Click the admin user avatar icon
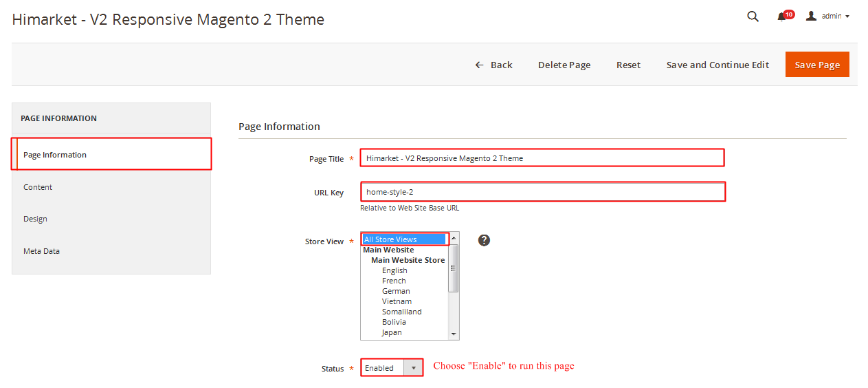The width and height of the screenshot is (868, 388). point(811,16)
